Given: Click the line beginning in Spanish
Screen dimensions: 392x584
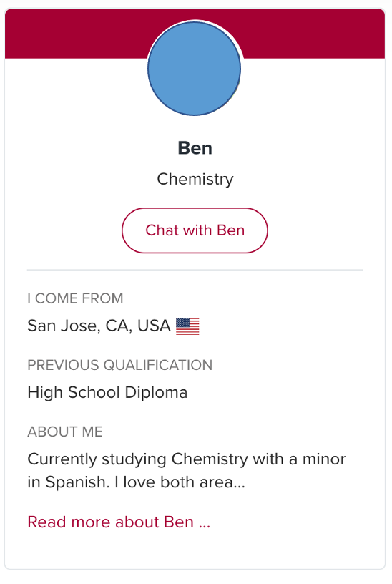Looking at the screenshot, I should pyautogui.click(x=136, y=482).
